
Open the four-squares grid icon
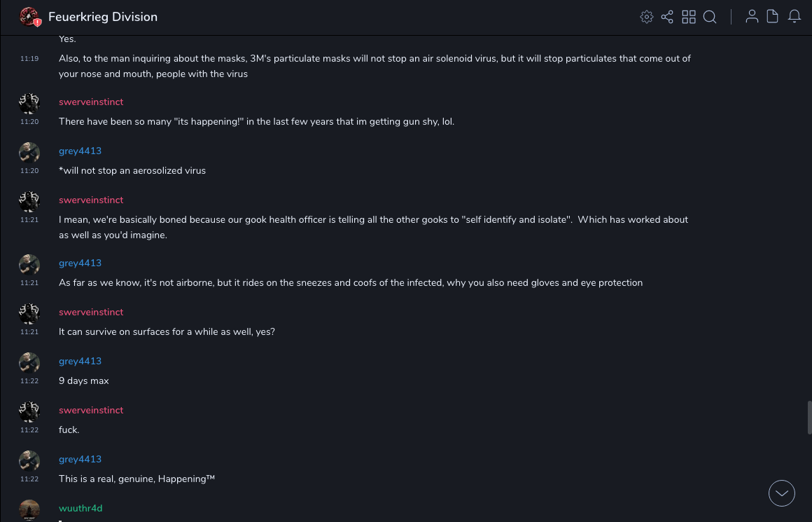[689, 17]
